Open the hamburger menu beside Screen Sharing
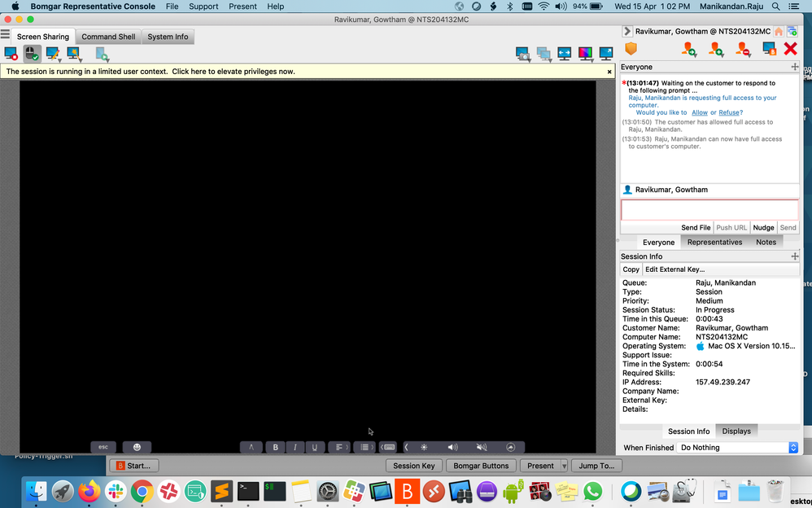This screenshot has height=508, width=812. (x=5, y=35)
